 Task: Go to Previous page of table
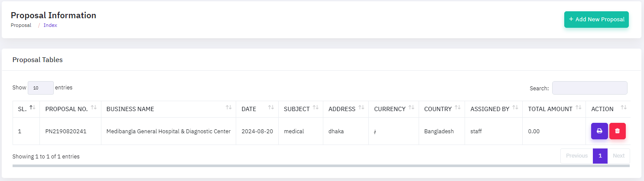(576, 156)
